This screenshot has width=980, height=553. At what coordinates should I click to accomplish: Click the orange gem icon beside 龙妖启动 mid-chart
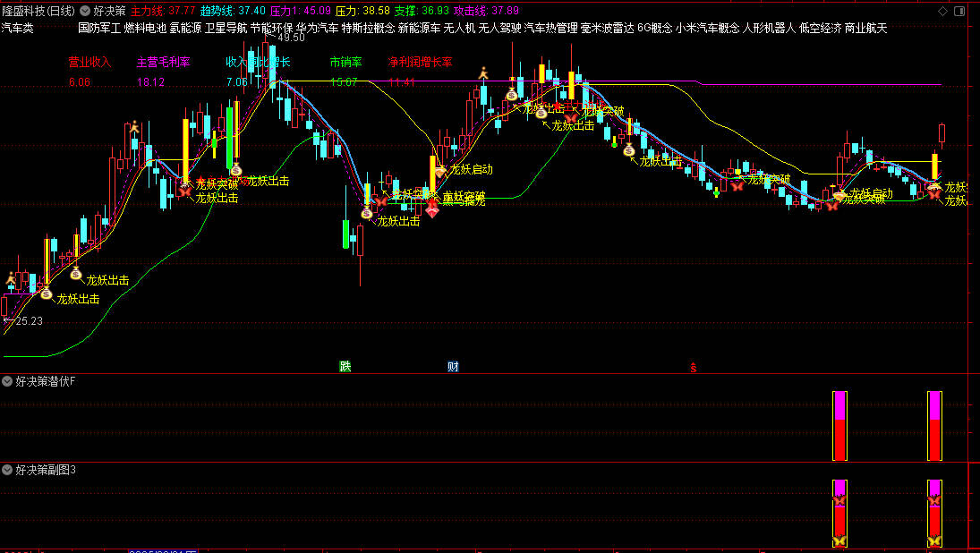click(x=440, y=171)
